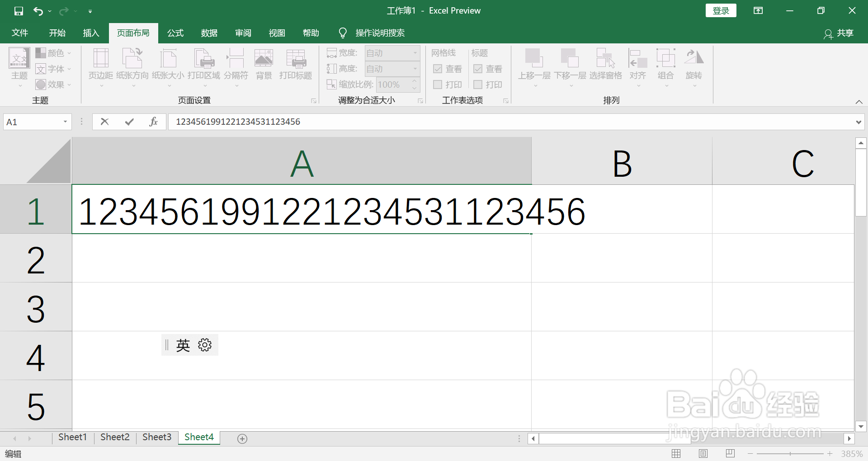Add a new sheet with plus icon
868x461 pixels.
click(x=242, y=438)
